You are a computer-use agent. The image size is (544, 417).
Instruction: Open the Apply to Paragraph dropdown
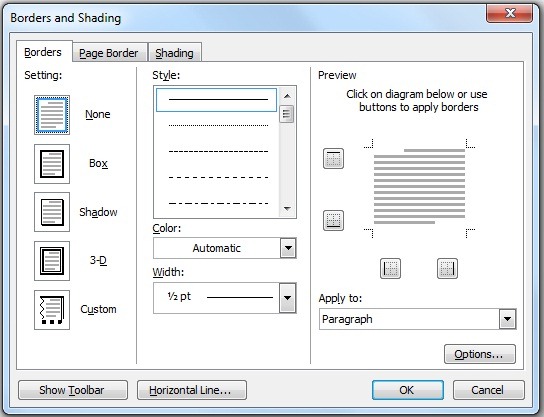(x=418, y=319)
